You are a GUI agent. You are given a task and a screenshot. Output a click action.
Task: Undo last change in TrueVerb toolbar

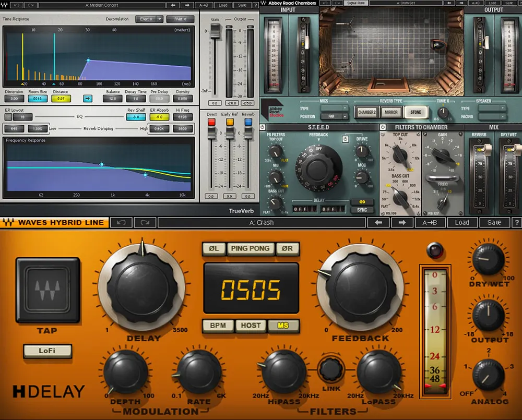pyautogui.click(x=17, y=5)
